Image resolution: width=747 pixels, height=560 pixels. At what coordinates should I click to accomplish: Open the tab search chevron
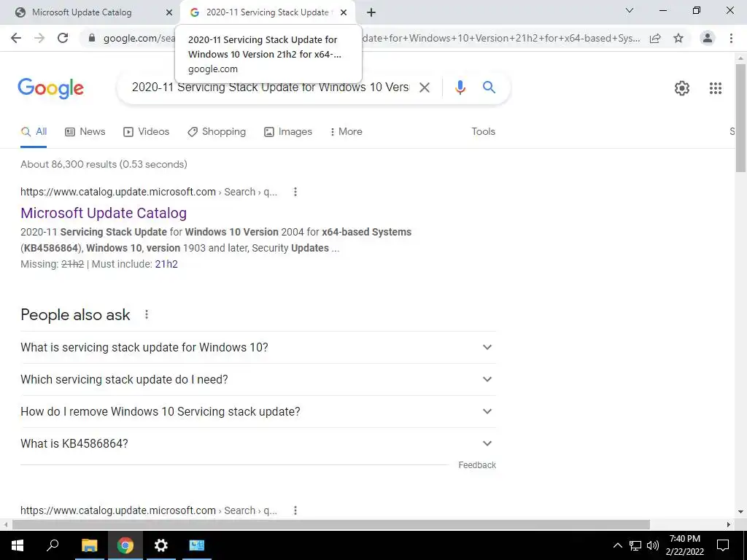[630, 10]
